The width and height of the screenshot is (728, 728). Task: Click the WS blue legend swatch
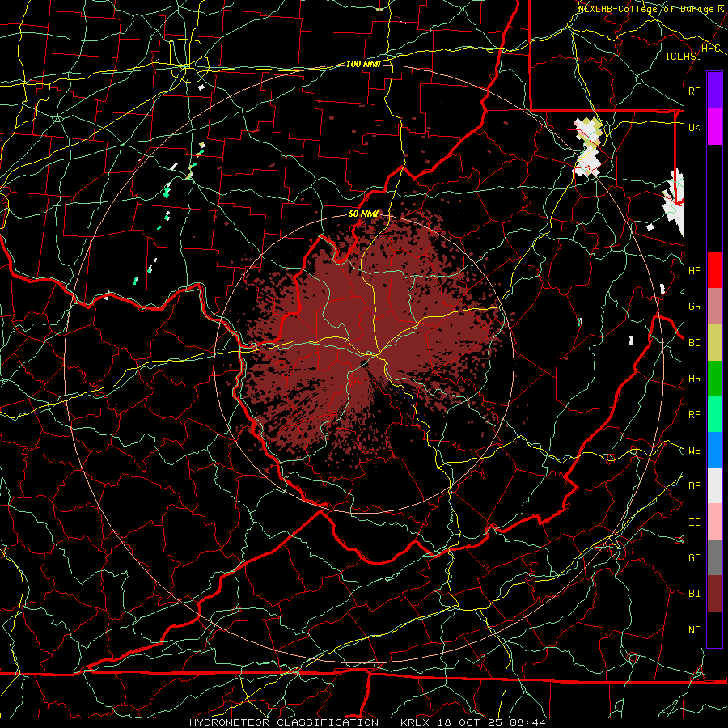714,450
